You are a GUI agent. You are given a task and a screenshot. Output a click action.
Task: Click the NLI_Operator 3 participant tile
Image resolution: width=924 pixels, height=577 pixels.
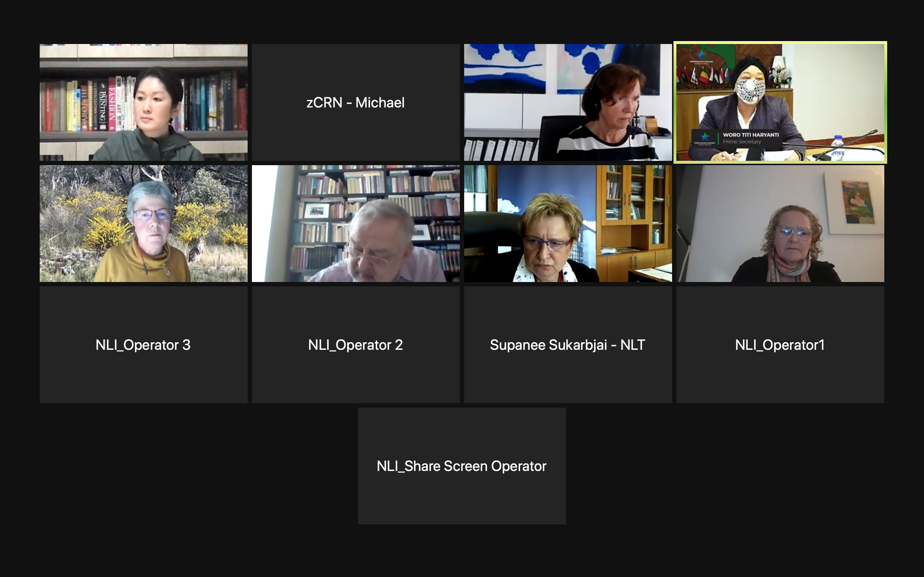click(x=143, y=345)
